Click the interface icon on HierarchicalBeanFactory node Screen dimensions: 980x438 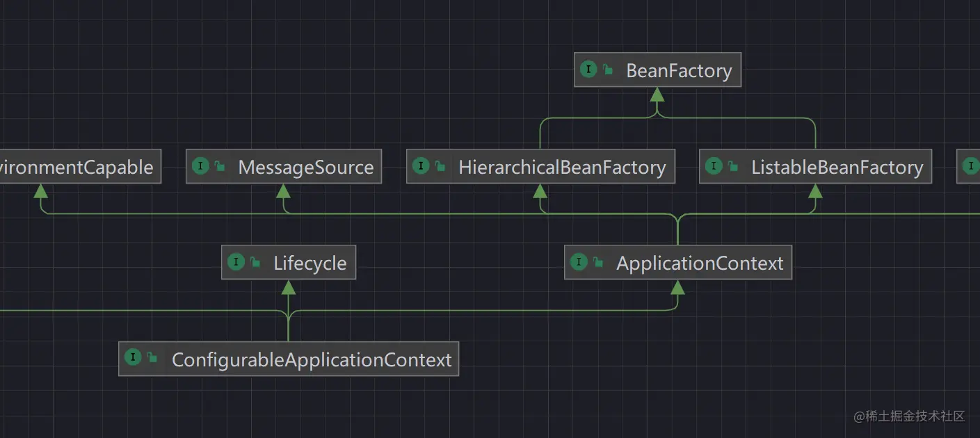click(x=421, y=166)
